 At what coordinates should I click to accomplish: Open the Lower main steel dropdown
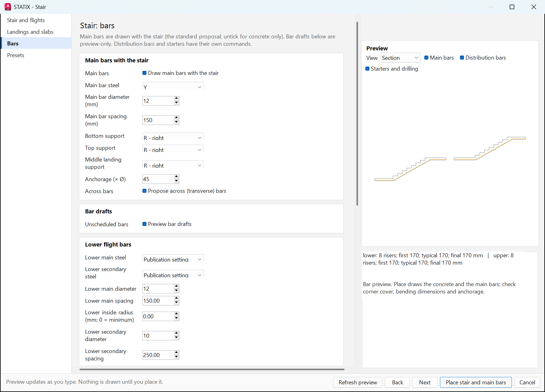coord(173,258)
